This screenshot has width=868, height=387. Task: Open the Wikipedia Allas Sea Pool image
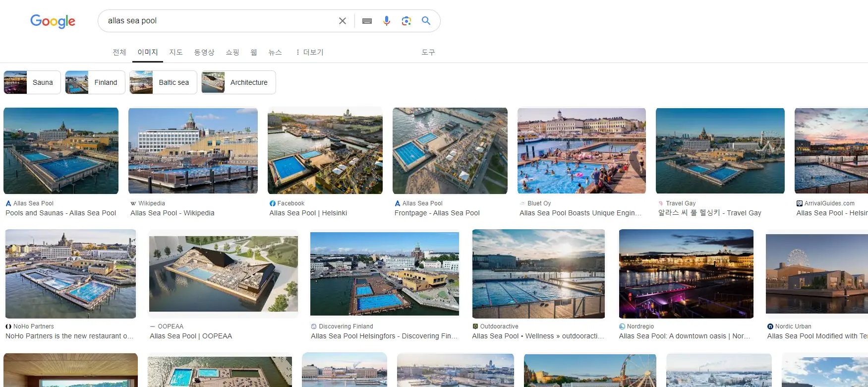(193, 151)
